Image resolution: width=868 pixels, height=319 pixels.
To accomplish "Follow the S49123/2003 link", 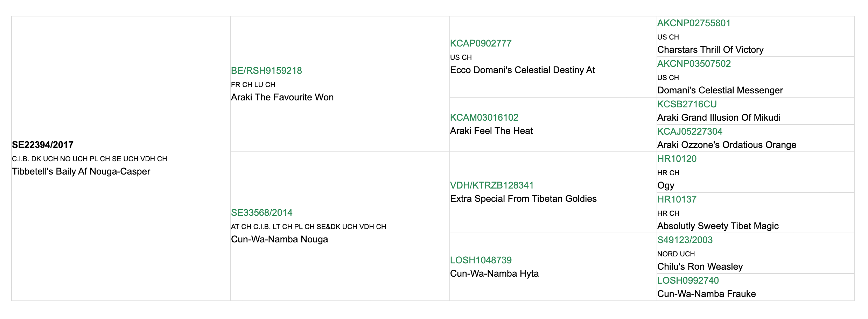I will (x=685, y=240).
